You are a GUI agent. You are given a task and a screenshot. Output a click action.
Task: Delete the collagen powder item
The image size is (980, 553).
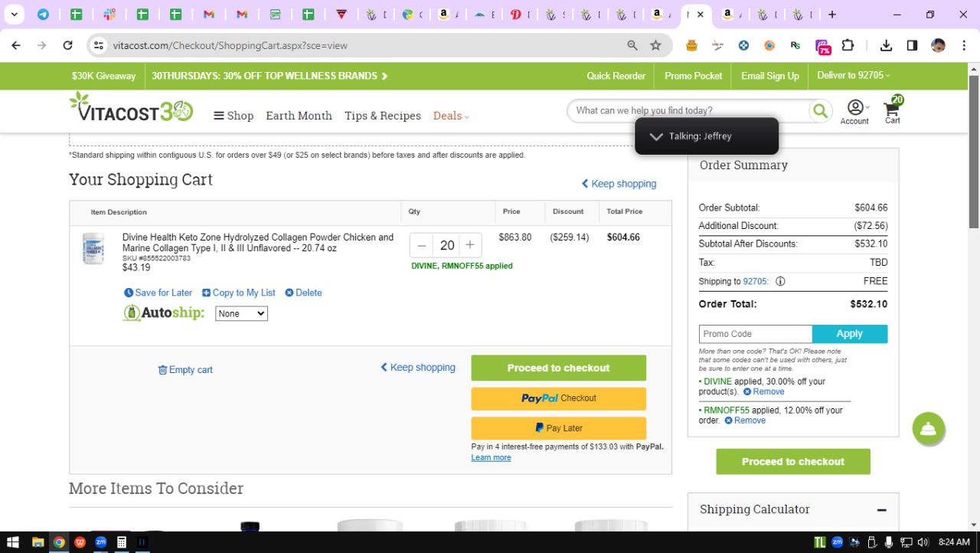(x=303, y=293)
